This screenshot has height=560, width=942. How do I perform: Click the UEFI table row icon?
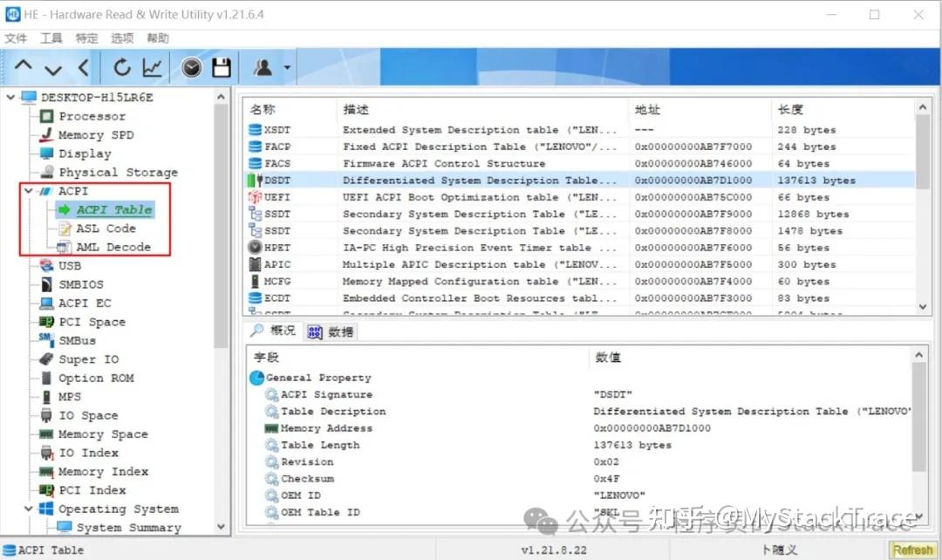(255, 197)
